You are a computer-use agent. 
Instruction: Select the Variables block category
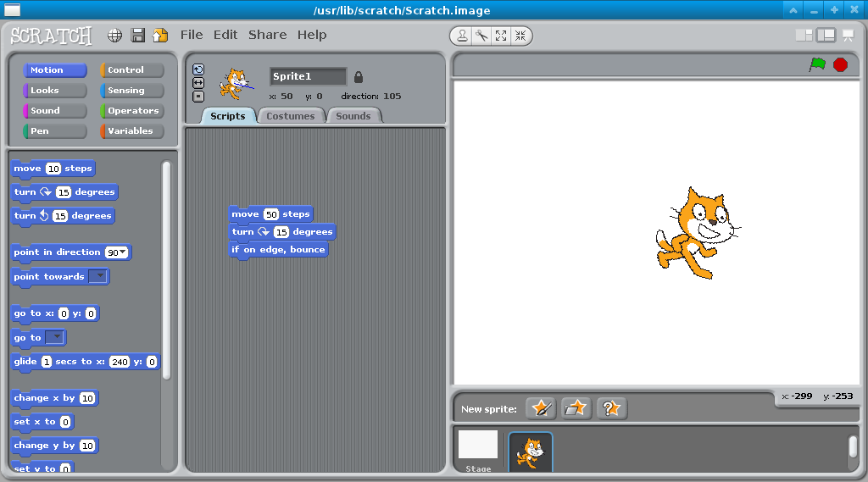pyautogui.click(x=131, y=131)
